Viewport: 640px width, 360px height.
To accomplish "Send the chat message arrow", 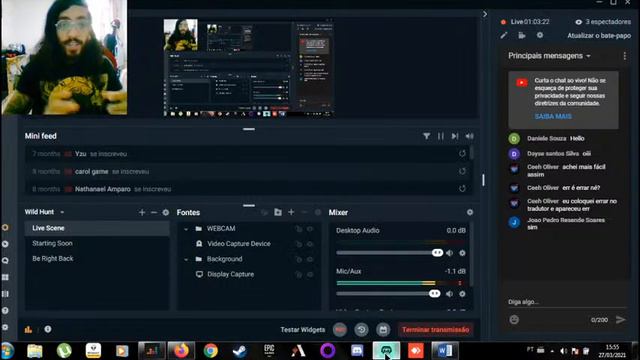I will coord(620,320).
